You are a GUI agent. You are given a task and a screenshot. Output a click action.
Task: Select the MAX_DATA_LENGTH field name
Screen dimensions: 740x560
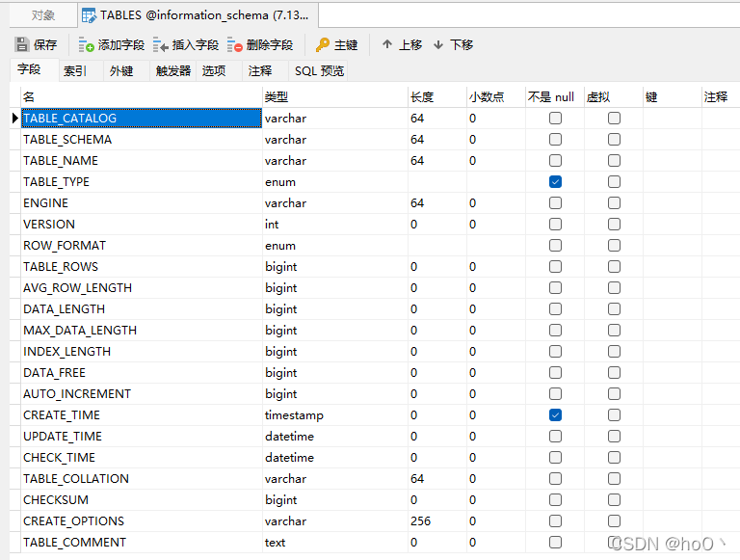[x=80, y=331]
